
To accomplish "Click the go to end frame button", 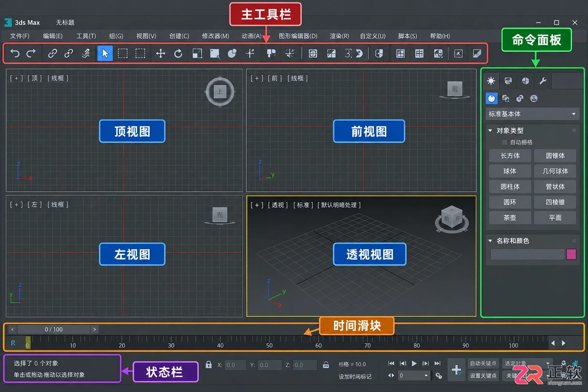I will click(437, 363).
